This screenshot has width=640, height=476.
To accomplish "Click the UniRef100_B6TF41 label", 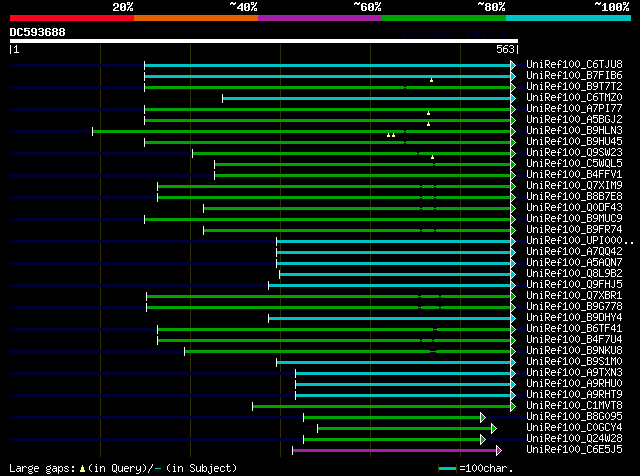I will tap(574, 329).
